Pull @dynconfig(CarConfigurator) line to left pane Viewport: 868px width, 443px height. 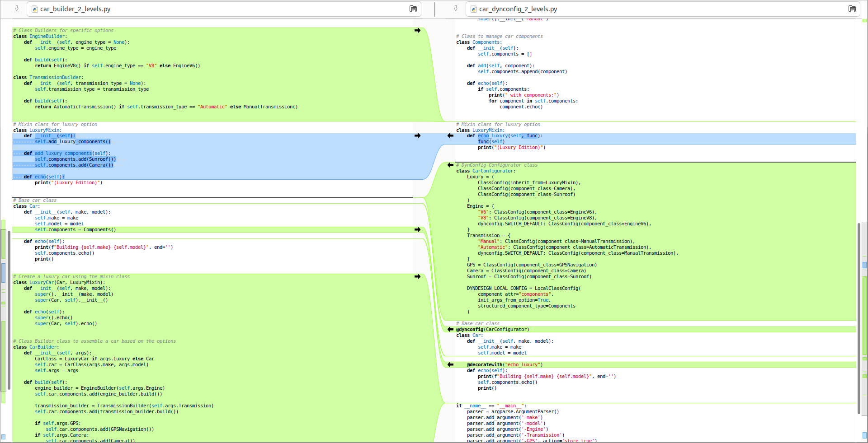click(x=450, y=329)
